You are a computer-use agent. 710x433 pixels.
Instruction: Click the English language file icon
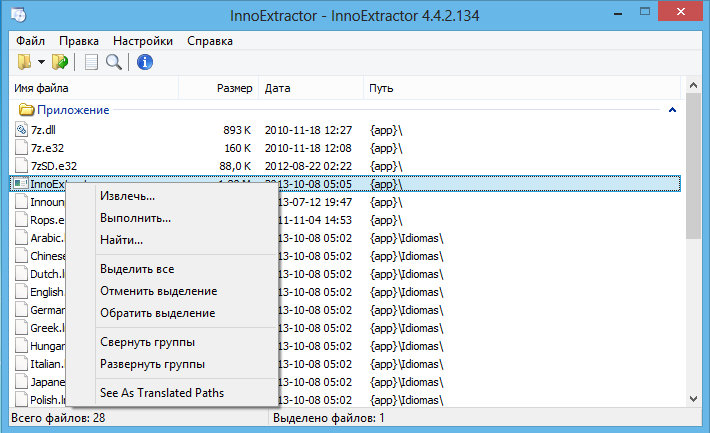click(21, 292)
